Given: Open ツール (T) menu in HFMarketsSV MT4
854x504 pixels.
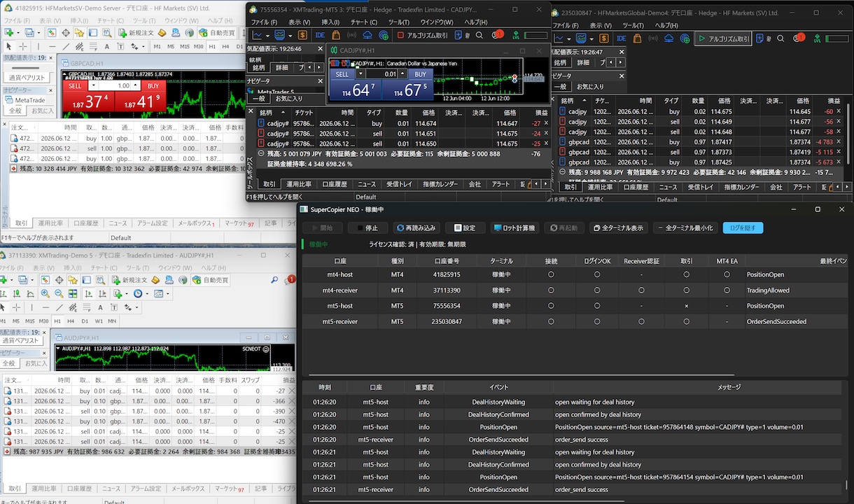Looking at the screenshot, I should 144,21.
